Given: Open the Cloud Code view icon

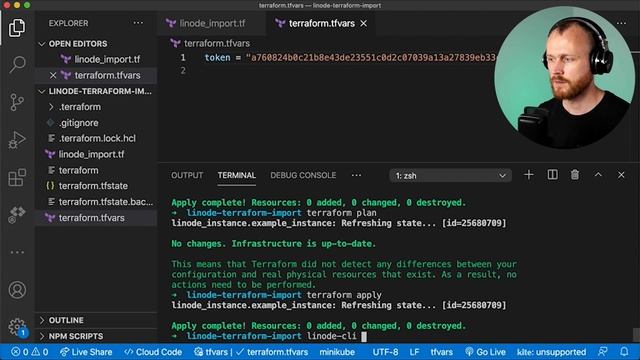Looking at the screenshot, I should point(17,215).
